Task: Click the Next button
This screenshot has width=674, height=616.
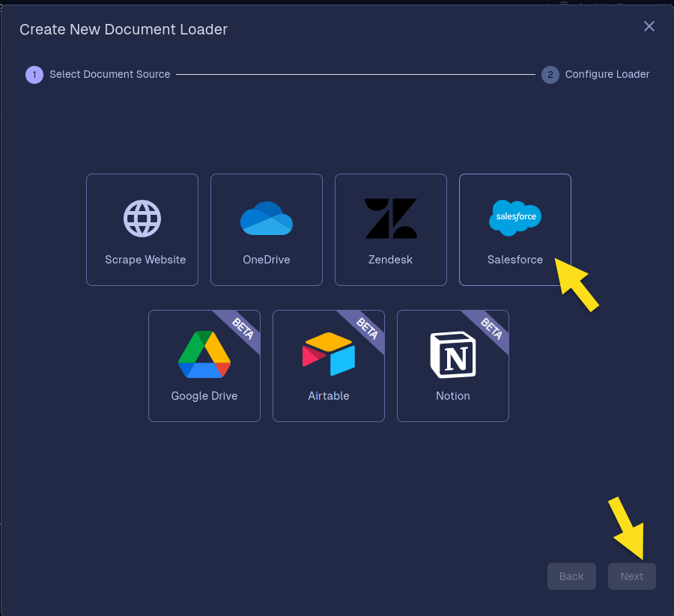Action: point(632,576)
